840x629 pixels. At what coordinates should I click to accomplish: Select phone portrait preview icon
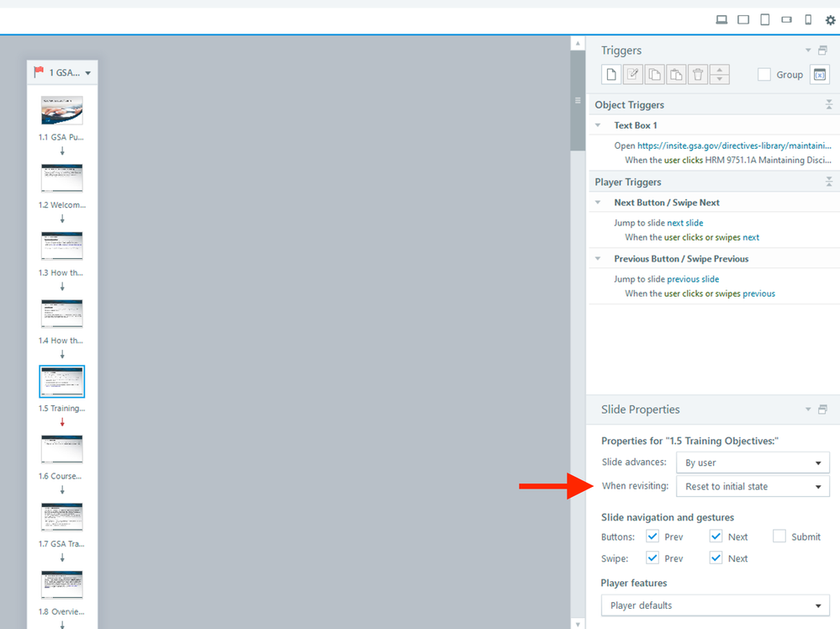(x=808, y=20)
